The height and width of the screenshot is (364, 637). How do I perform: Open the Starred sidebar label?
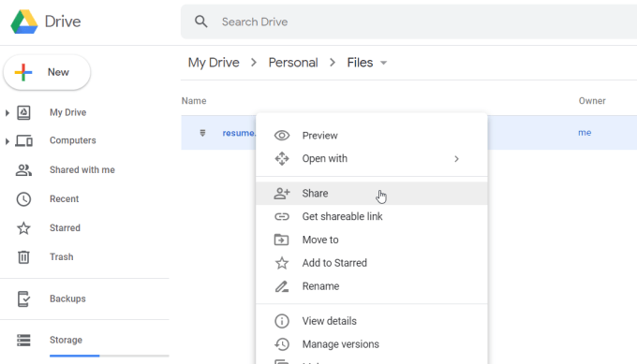(65, 228)
